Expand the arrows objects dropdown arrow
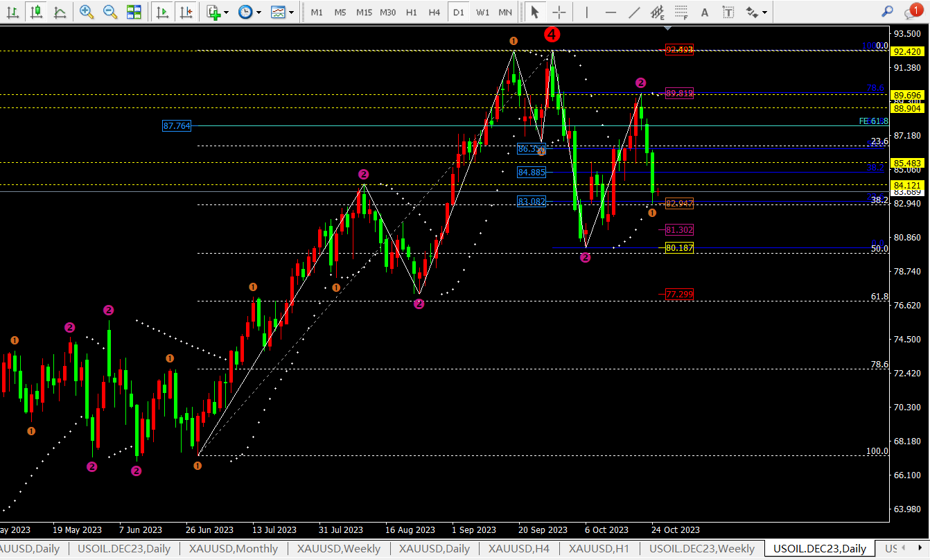The height and width of the screenshot is (560, 930). [x=764, y=12]
